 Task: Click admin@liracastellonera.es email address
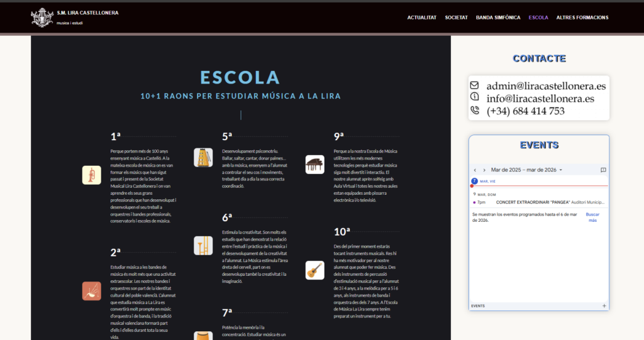point(547,86)
